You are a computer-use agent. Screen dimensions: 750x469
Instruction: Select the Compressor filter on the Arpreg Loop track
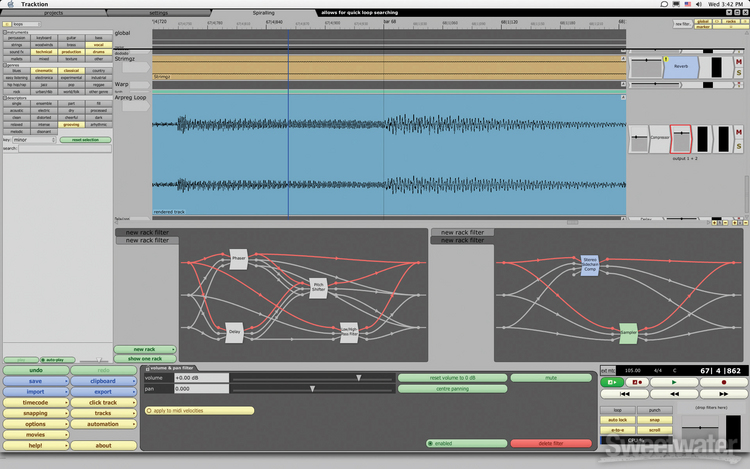point(660,139)
